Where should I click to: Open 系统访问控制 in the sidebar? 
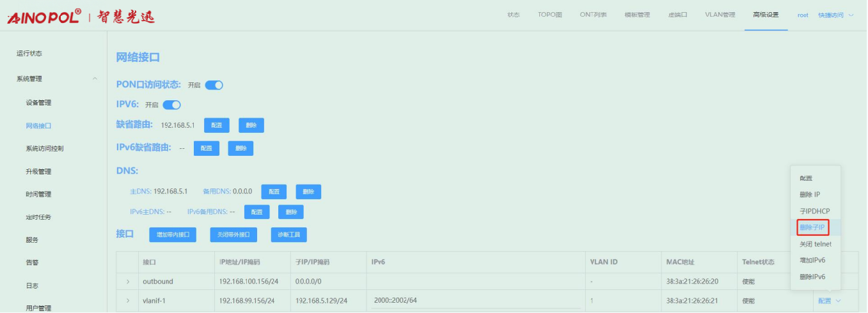pyautogui.click(x=45, y=149)
